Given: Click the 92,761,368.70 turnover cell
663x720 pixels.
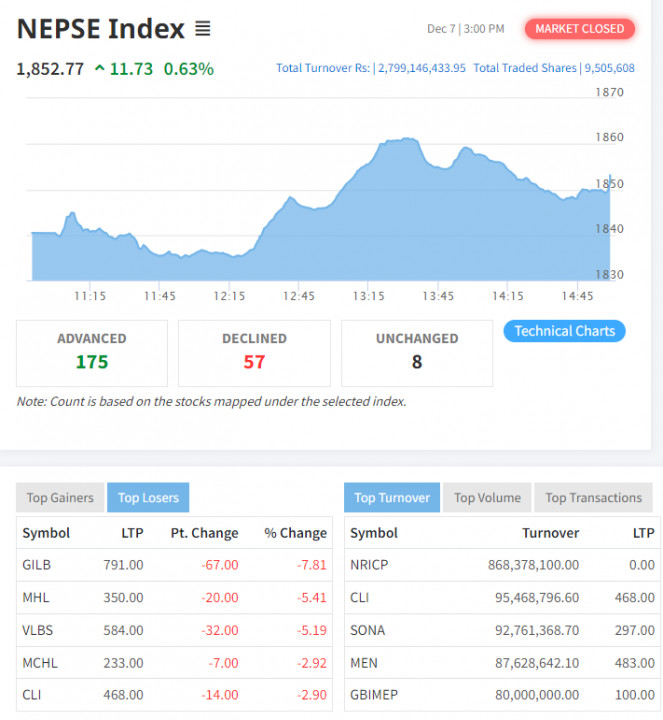Looking at the screenshot, I should tap(537, 630).
